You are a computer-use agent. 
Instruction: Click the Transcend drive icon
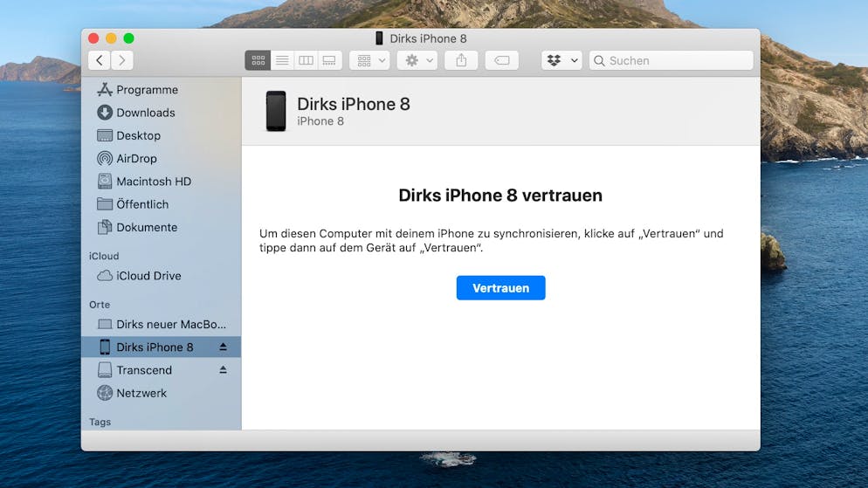[105, 369]
